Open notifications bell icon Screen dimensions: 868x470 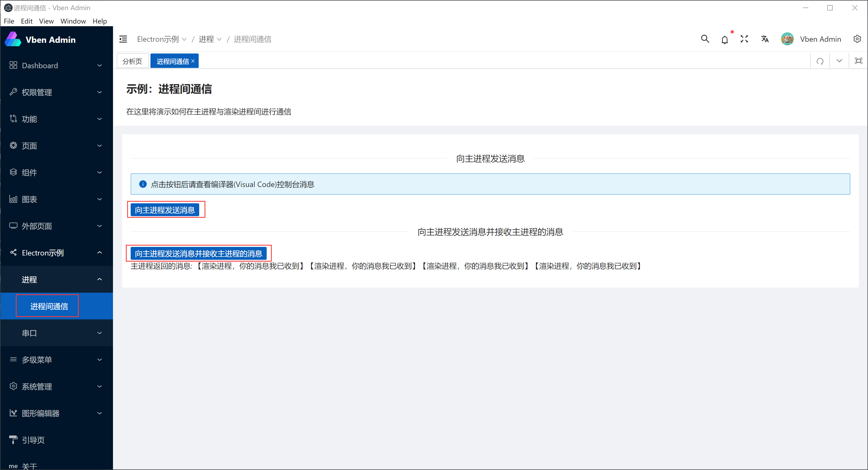point(724,40)
